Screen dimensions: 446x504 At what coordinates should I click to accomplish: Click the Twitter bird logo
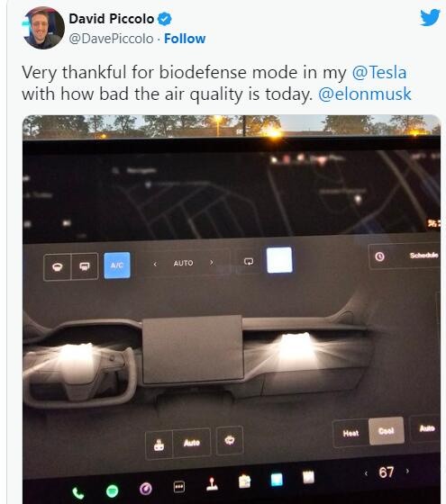tap(430, 17)
